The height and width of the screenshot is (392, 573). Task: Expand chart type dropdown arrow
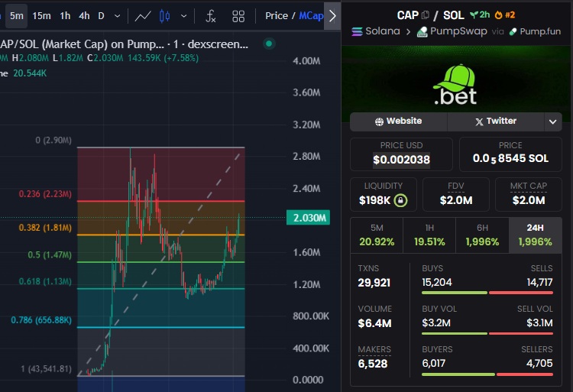pos(184,16)
